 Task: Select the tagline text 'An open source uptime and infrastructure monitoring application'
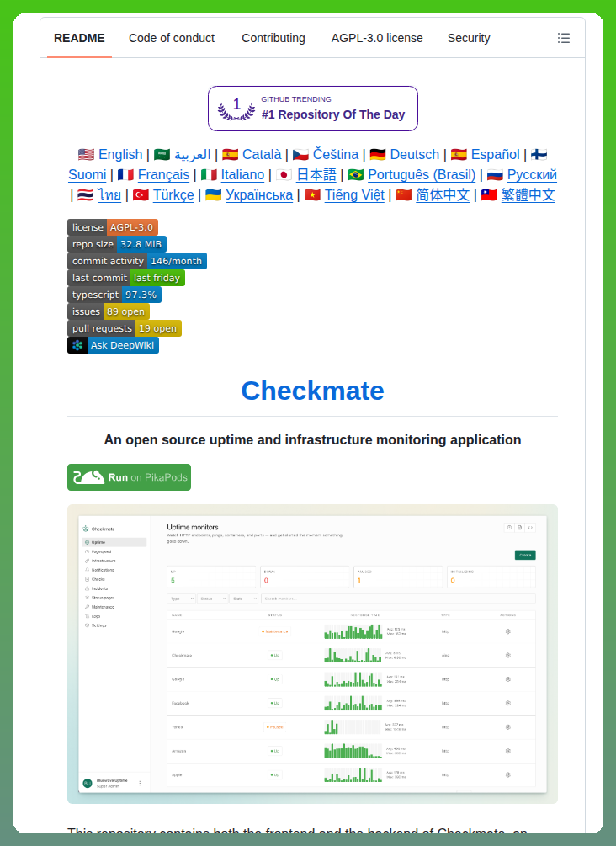pos(313,439)
